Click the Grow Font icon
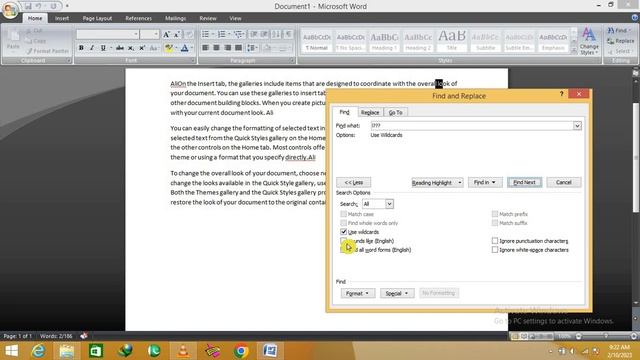This screenshot has width=640, height=360. click(x=166, y=35)
